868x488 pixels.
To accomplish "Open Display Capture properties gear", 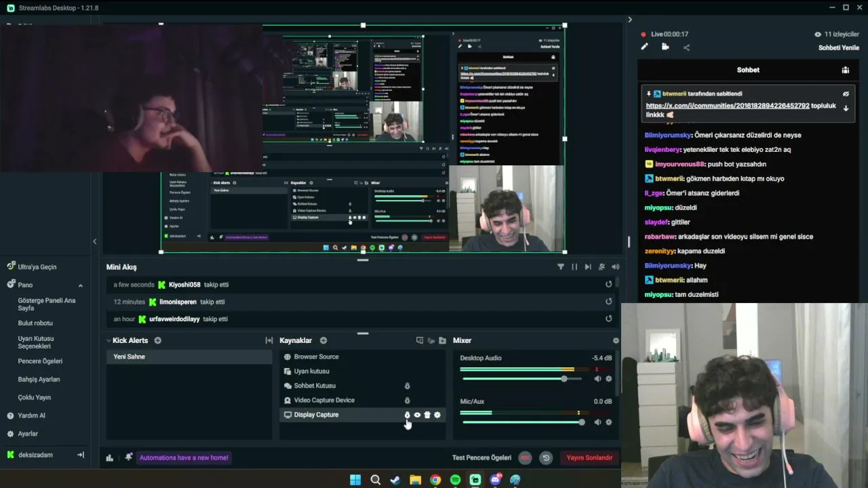I will [437, 415].
